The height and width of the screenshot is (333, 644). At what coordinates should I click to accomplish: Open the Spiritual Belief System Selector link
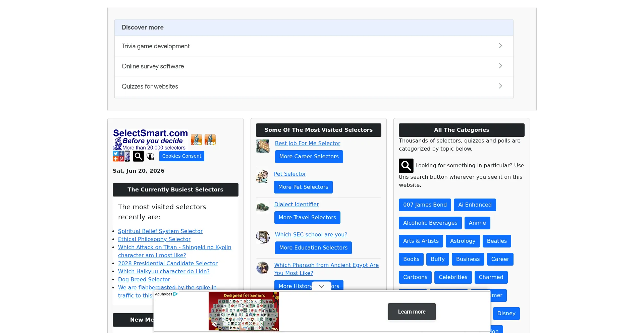pyautogui.click(x=160, y=231)
